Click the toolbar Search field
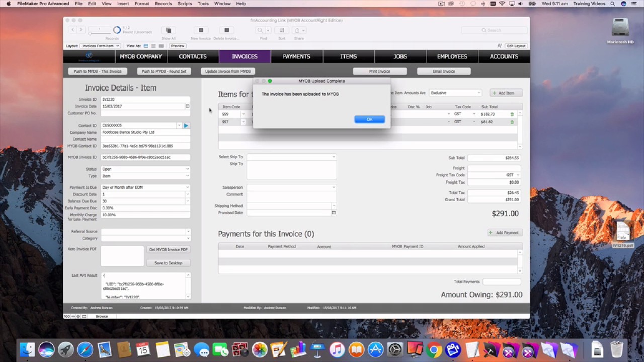The width and height of the screenshot is (644, 362). (494, 30)
